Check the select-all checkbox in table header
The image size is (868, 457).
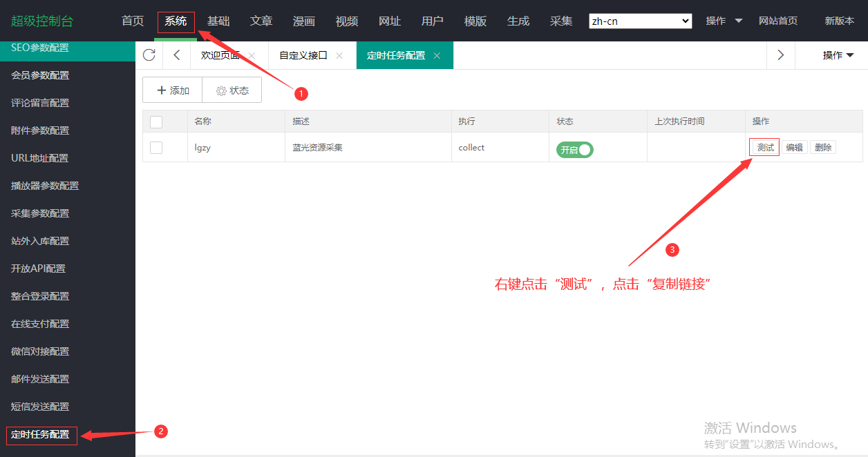click(x=156, y=122)
